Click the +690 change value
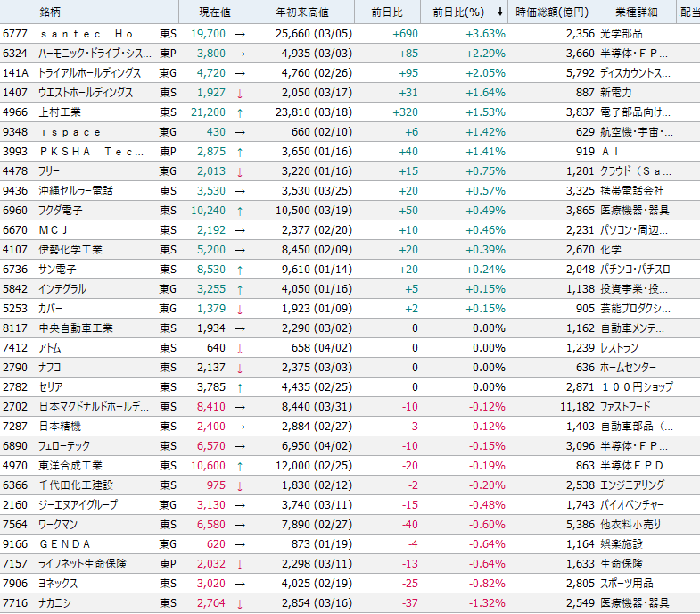This screenshot has width=700, height=614. [x=406, y=34]
